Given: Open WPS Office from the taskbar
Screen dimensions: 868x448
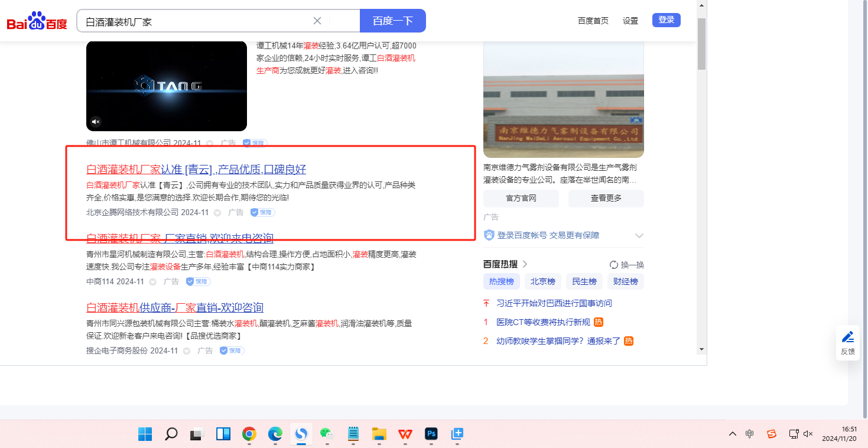Looking at the screenshot, I should [x=405, y=434].
